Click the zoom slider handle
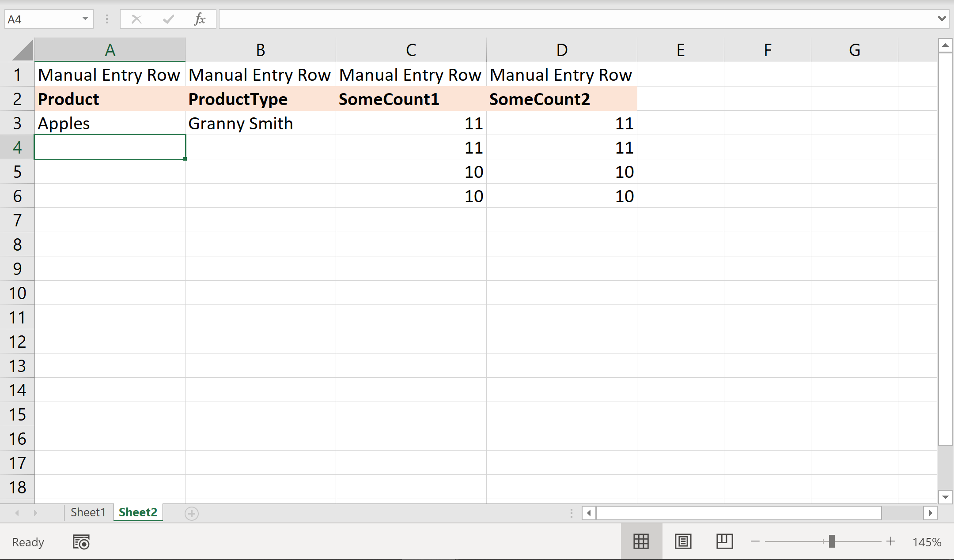 (832, 541)
